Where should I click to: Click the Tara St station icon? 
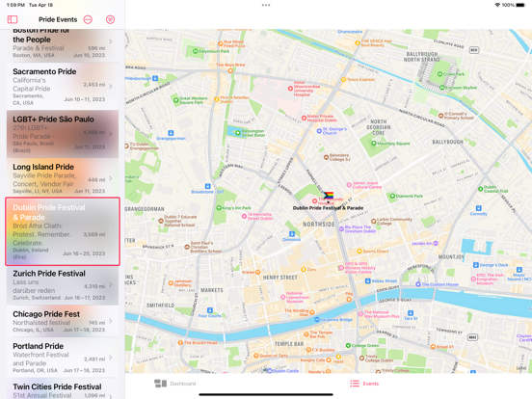coord(411,313)
